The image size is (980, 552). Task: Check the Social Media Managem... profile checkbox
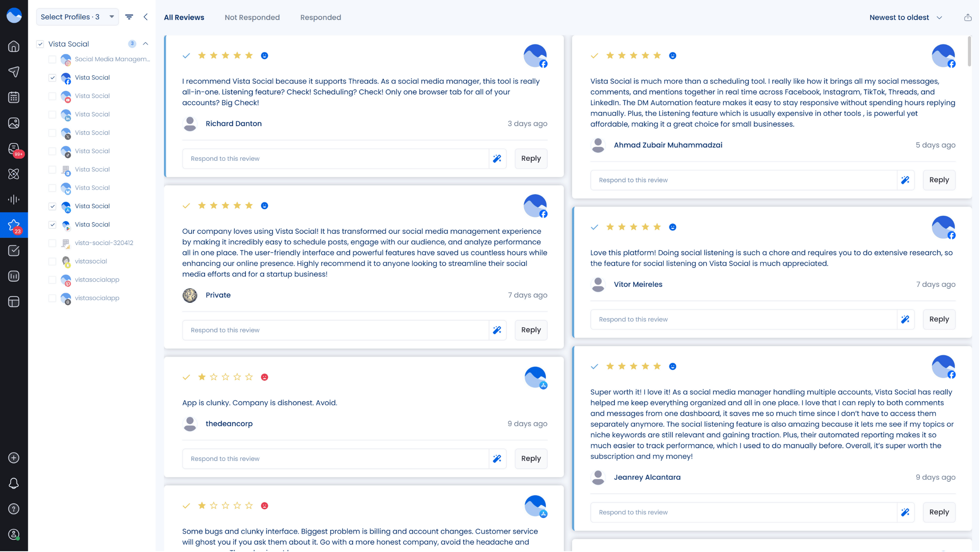52,59
